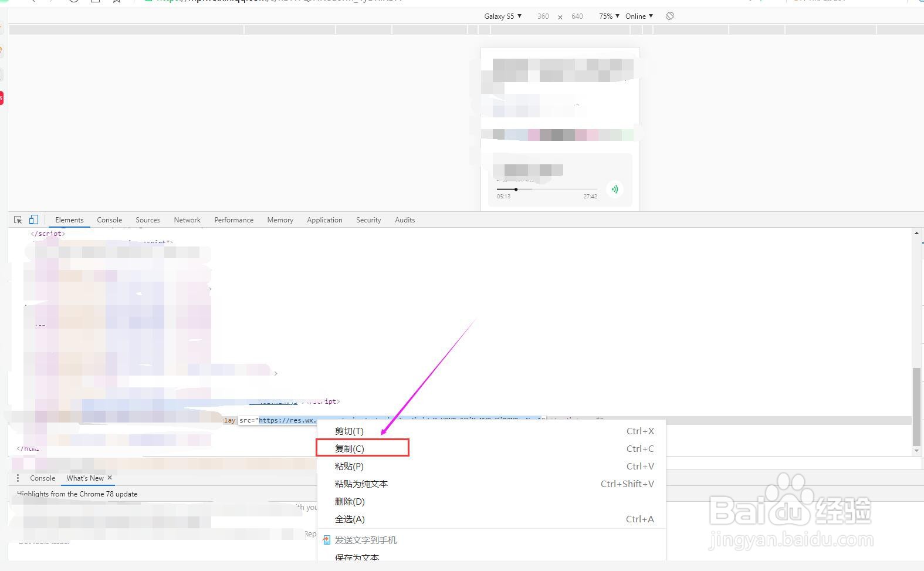Choose 复制(C) from the context menu
Screen dimensions: 924x571
[x=492, y=449]
